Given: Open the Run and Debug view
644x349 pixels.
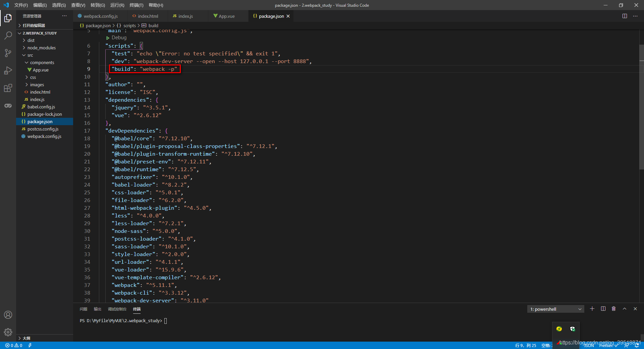Looking at the screenshot, I should [8, 70].
